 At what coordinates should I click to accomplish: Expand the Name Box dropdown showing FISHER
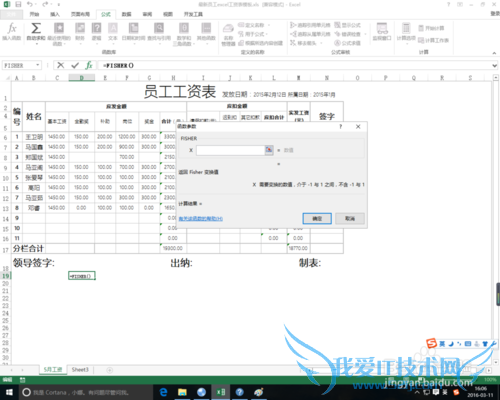[x=38, y=65]
